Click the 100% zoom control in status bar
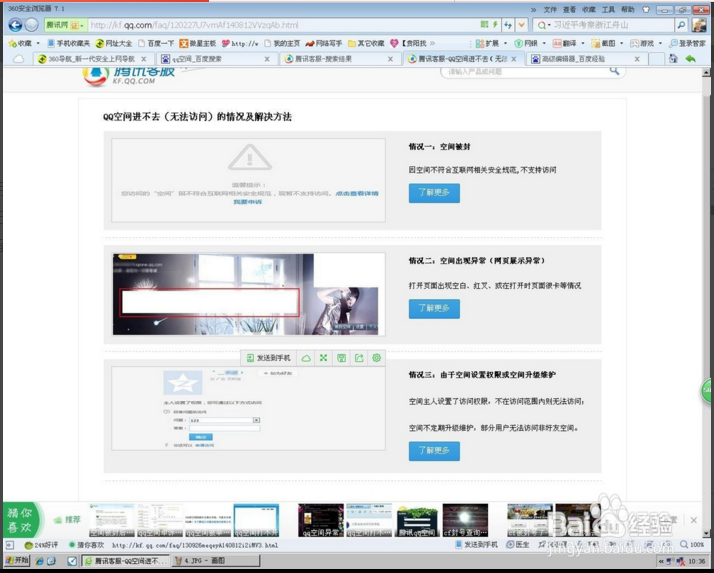The width and height of the screenshot is (714, 573). tap(692, 545)
